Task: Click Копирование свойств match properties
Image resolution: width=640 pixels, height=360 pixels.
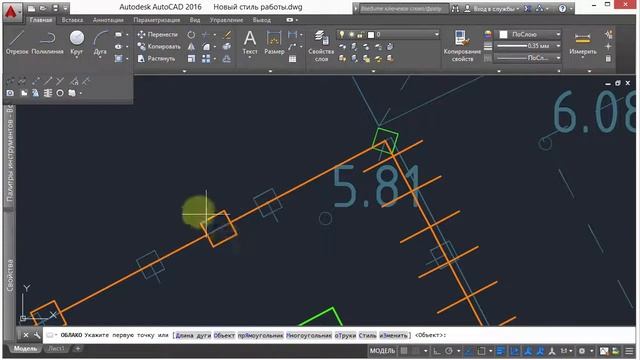Action: [x=462, y=46]
